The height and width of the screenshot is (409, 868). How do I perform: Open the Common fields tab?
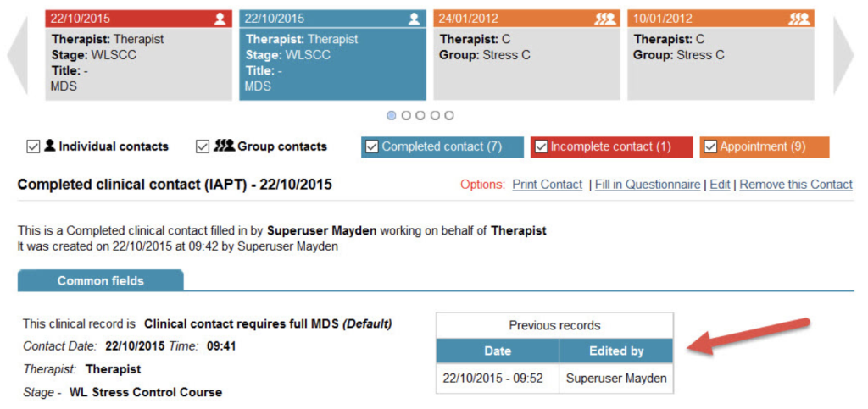pyautogui.click(x=100, y=281)
